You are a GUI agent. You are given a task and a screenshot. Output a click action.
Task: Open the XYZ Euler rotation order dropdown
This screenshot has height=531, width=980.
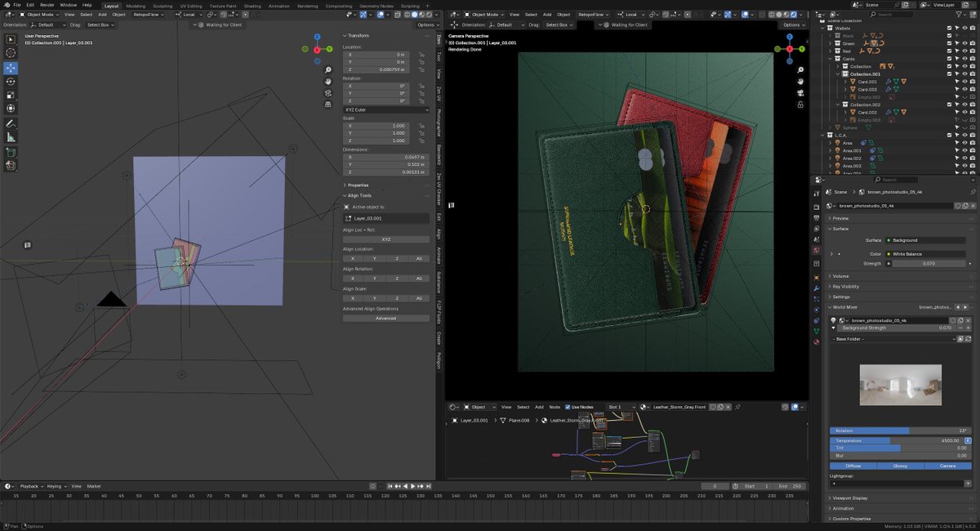(x=385, y=109)
